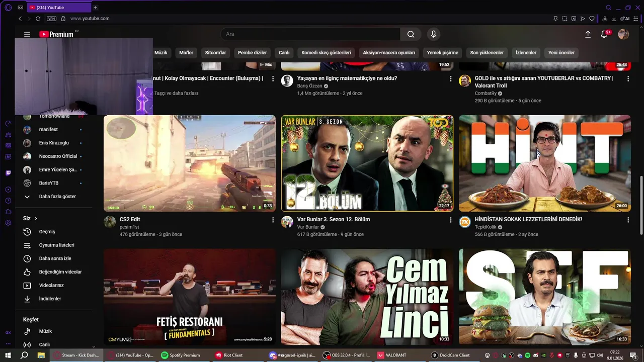Open the browser tab search magnifier

point(608,8)
